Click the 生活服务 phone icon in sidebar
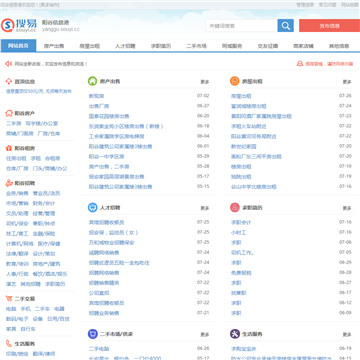This screenshot has width=360, height=360. [x=9, y=343]
